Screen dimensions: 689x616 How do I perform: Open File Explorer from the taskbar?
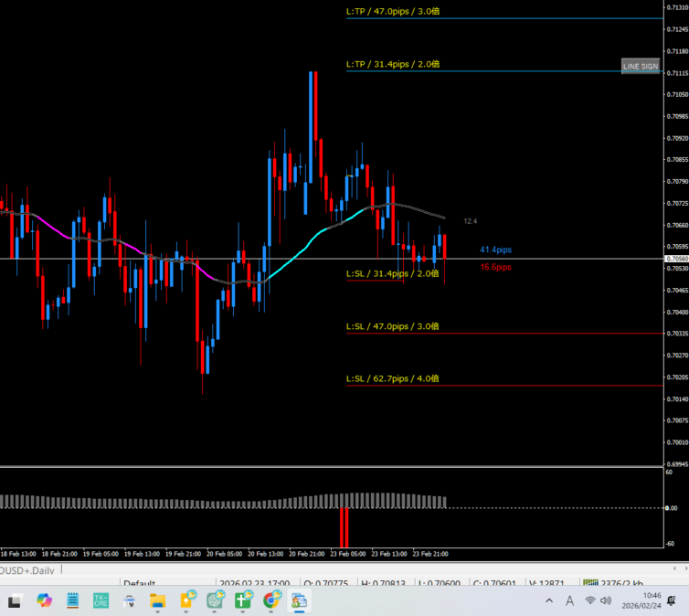(157, 600)
